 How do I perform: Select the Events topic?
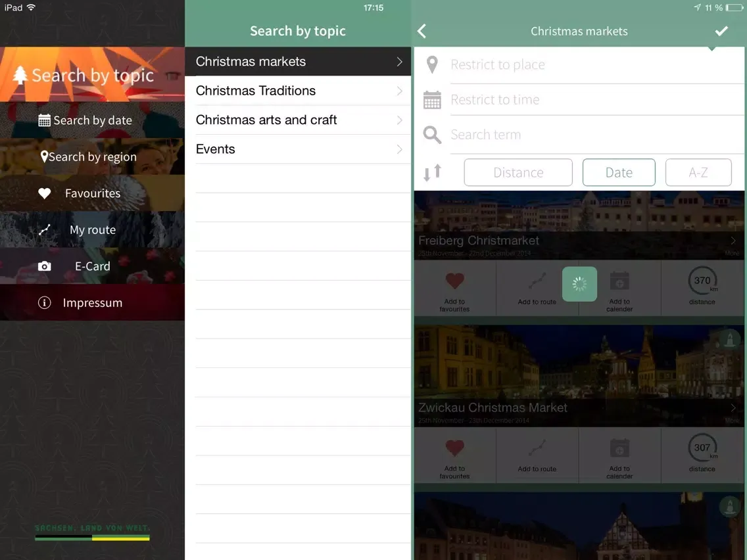pos(298,149)
